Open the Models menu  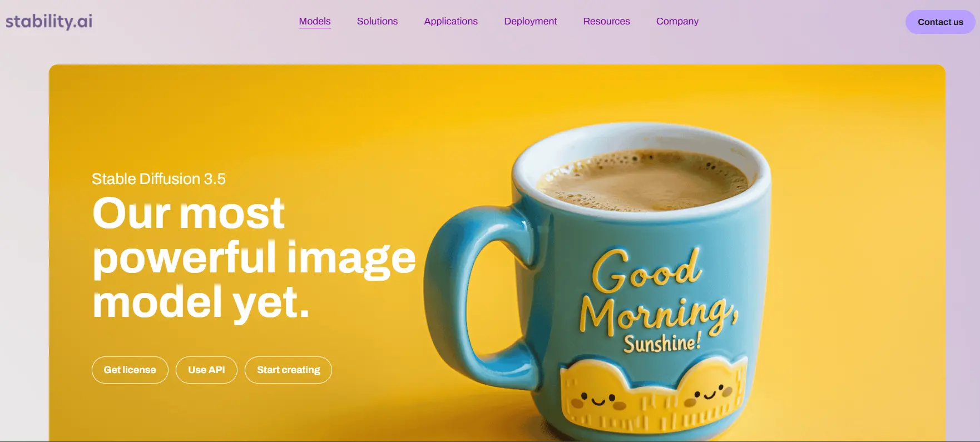point(315,21)
